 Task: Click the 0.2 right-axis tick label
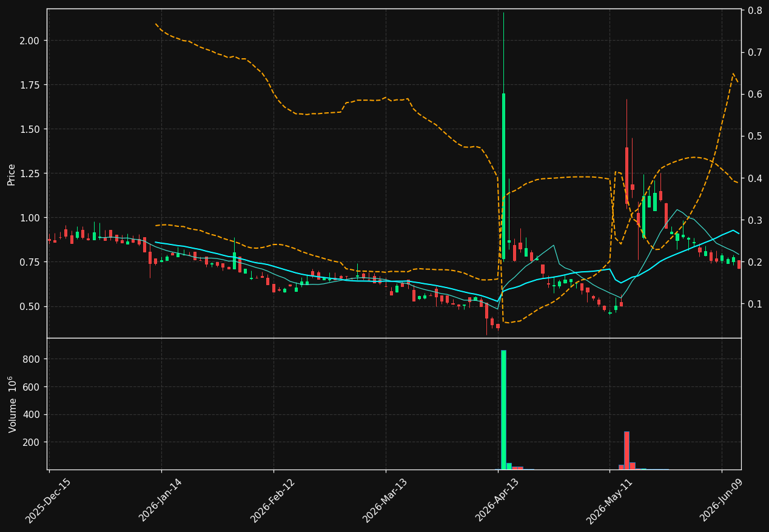(x=755, y=262)
